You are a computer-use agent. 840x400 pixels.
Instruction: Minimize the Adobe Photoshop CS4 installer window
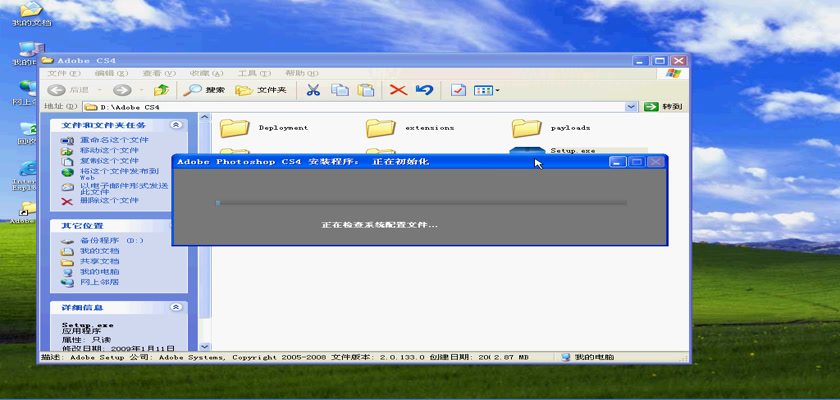[618, 162]
